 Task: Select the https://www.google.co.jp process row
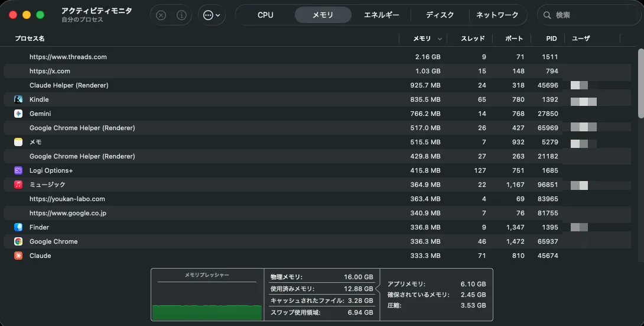point(317,213)
